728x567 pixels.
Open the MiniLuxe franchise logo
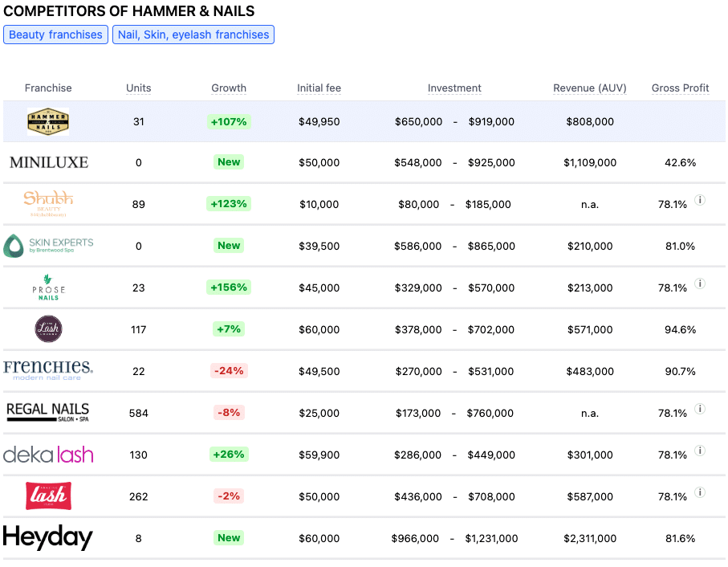coord(49,162)
